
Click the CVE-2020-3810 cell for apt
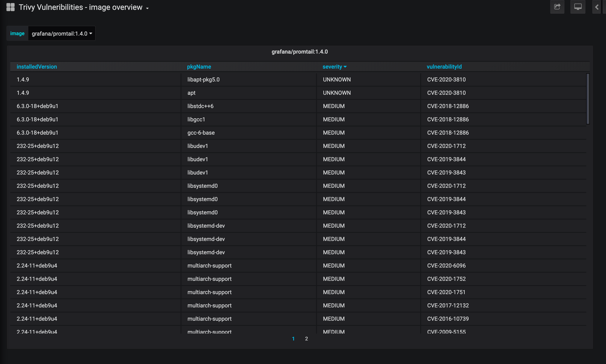(446, 93)
